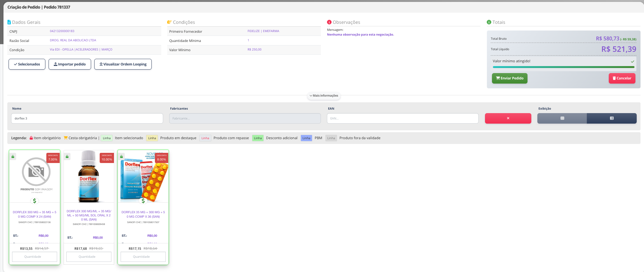The image size is (644, 272).
Task: Click the Selecionados button
Action: (x=27, y=64)
